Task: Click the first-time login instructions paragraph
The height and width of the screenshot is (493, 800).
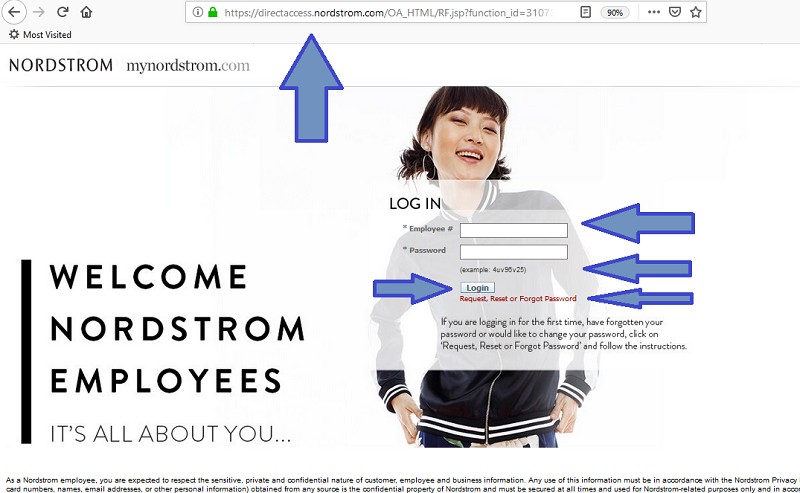Action: [564, 334]
